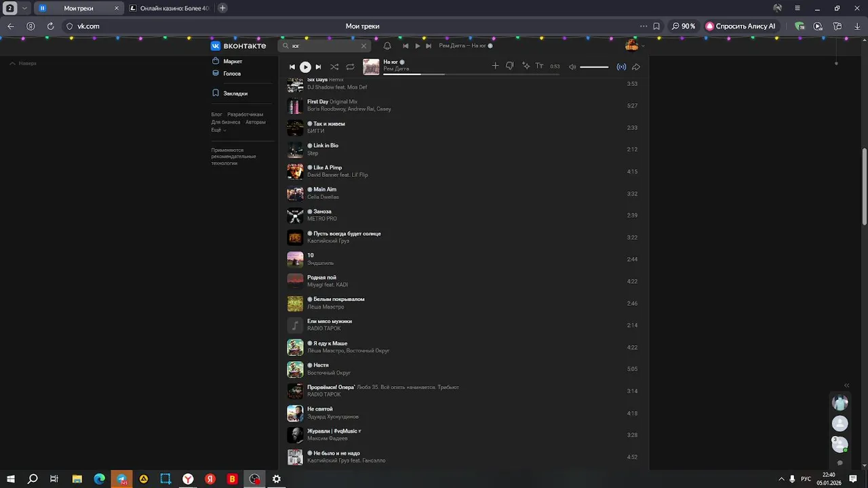Click the Так и живем track cover
This screenshot has width=868, height=488.
tap(295, 127)
